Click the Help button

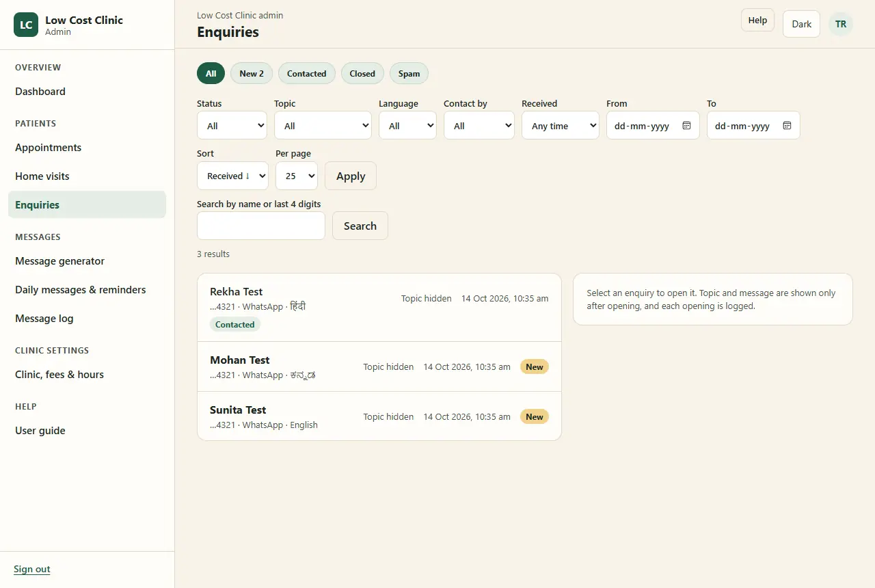757,20
